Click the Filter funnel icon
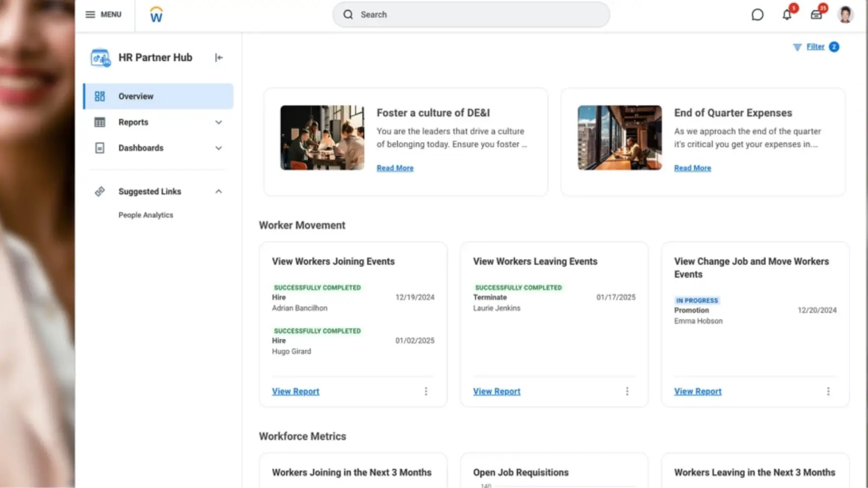Image resolution: width=868 pixels, height=488 pixels. 797,47
